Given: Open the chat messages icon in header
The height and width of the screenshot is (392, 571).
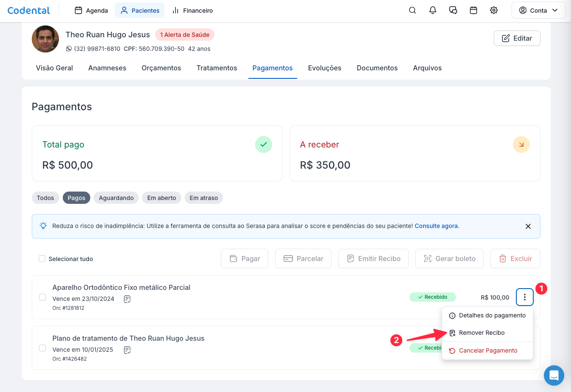Looking at the screenshot, I should [453, 11].
